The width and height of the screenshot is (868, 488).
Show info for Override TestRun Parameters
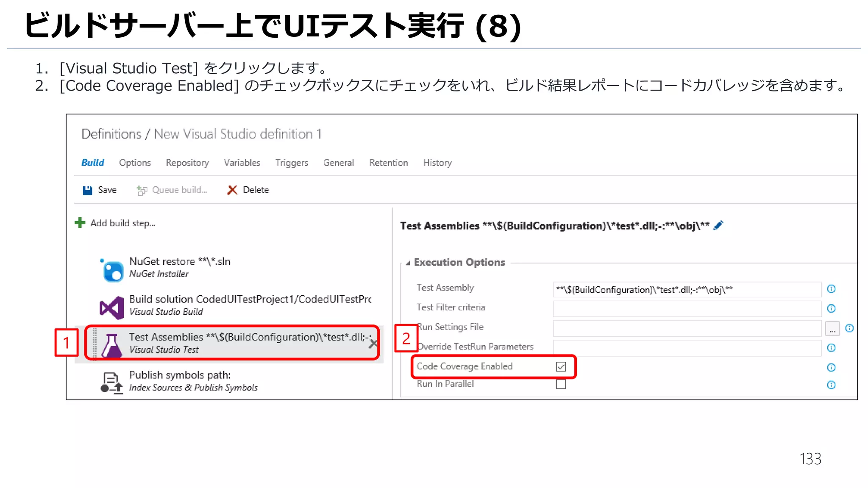click(x=831, y=348)
